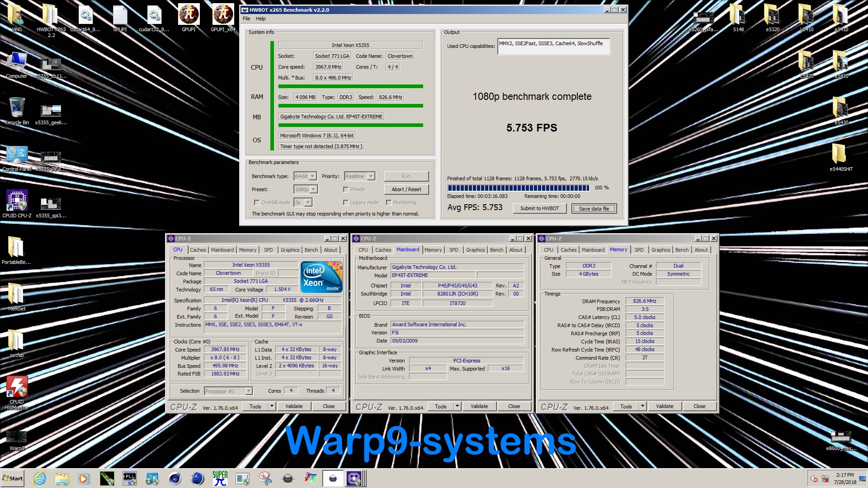Open the Warp3 desktop image
Screen dimensions: 868x488
(17, 441)
